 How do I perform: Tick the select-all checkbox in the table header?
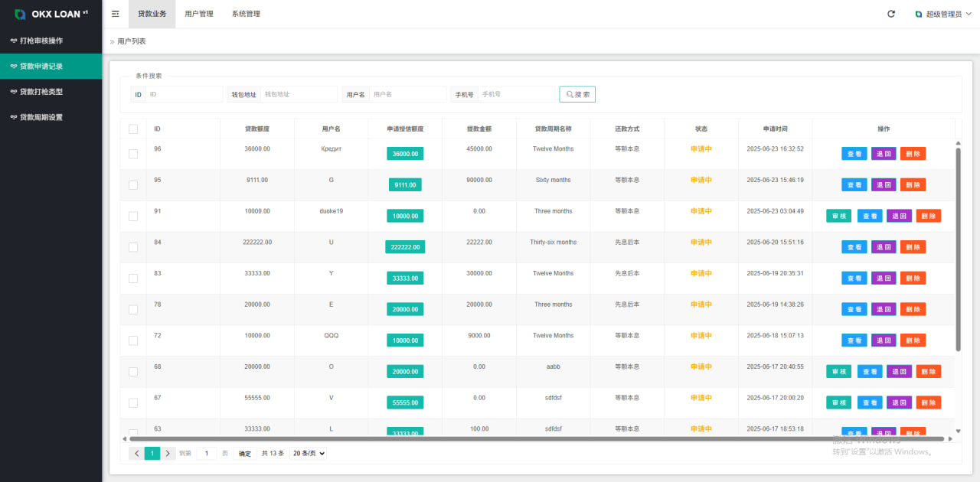pyautogui.click(x=133, y=129)
